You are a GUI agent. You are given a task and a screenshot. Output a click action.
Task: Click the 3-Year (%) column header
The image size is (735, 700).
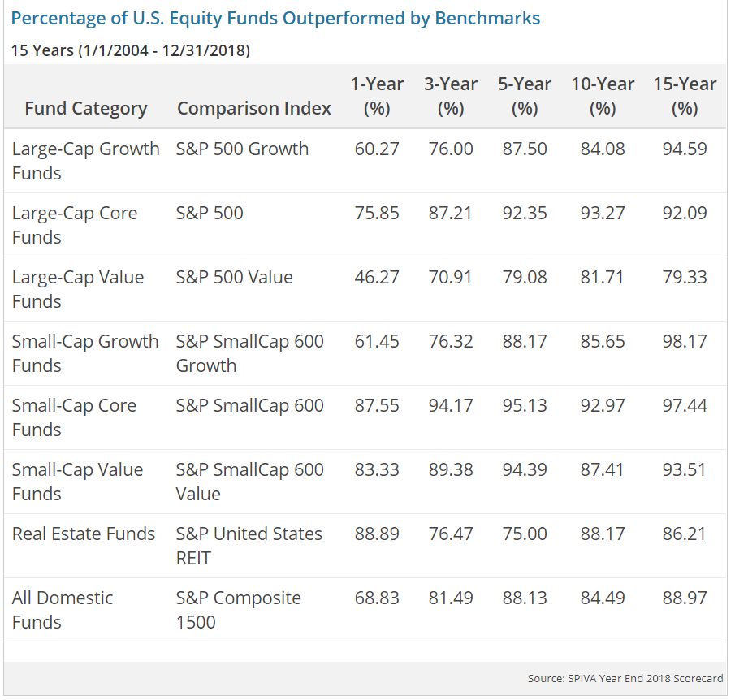451,96
